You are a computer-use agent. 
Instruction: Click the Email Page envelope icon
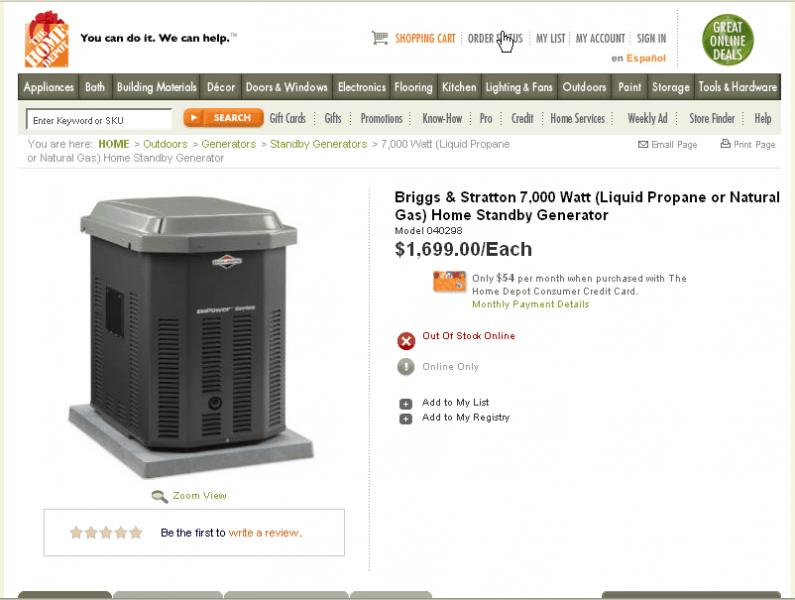[x=643, y=145]
